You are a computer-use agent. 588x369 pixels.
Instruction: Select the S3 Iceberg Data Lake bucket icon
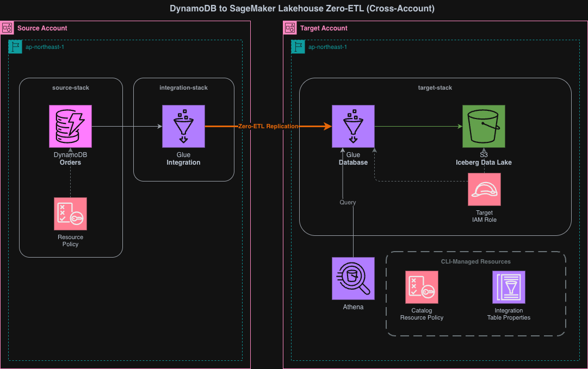point(483,126)
